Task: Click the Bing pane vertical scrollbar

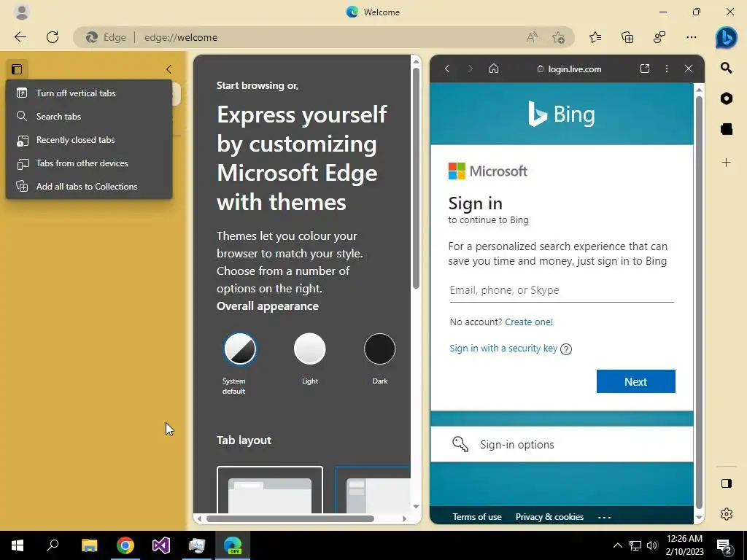Action: 699,302
